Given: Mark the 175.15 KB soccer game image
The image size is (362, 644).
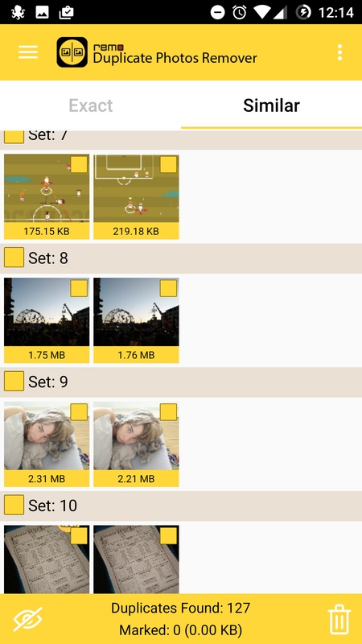Looking at the screenshot, I should click(79, 164).
